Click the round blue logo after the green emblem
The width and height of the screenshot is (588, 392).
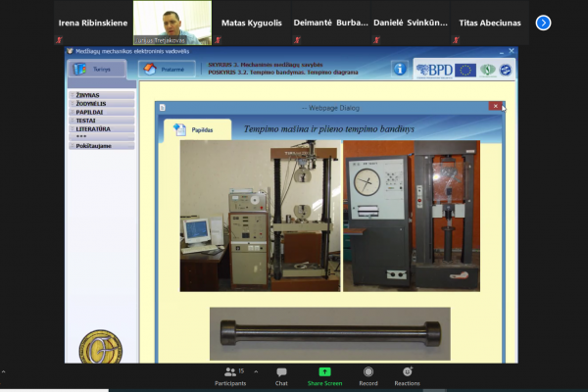pos(506,70)
